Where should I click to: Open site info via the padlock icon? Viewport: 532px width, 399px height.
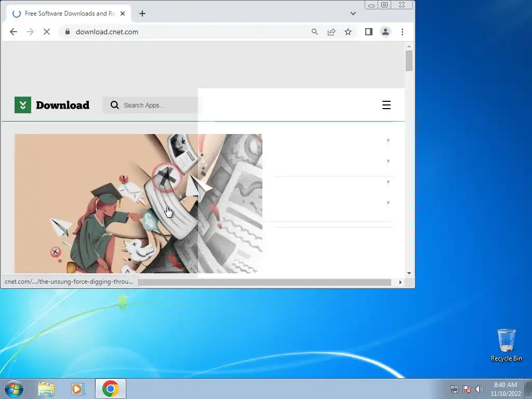68,32
